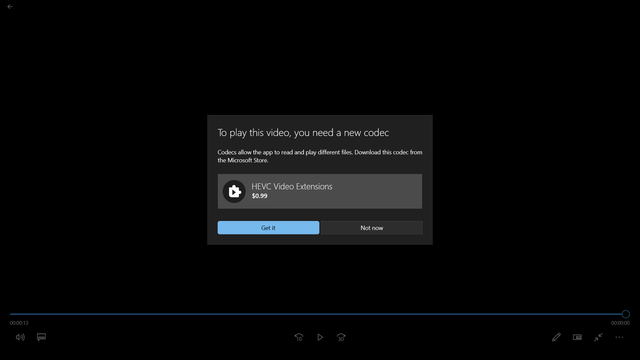The width and height of the screenshot is (640, 360).
Task: Open the pencil edit tool
Action: coord(556,337)
